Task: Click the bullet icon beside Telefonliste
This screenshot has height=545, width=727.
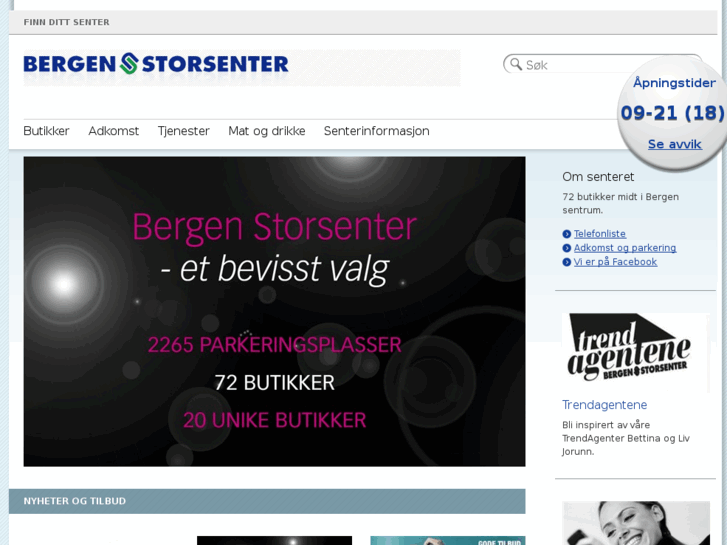Action: point(567,234)
